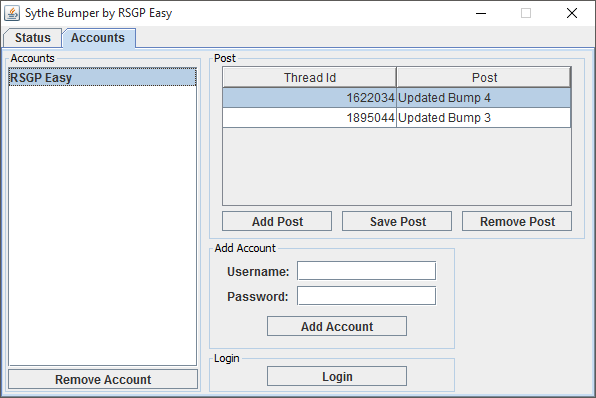Select the Accounts tab
The height and width of the screenshot is (398, 596).
tap(99, 38)
